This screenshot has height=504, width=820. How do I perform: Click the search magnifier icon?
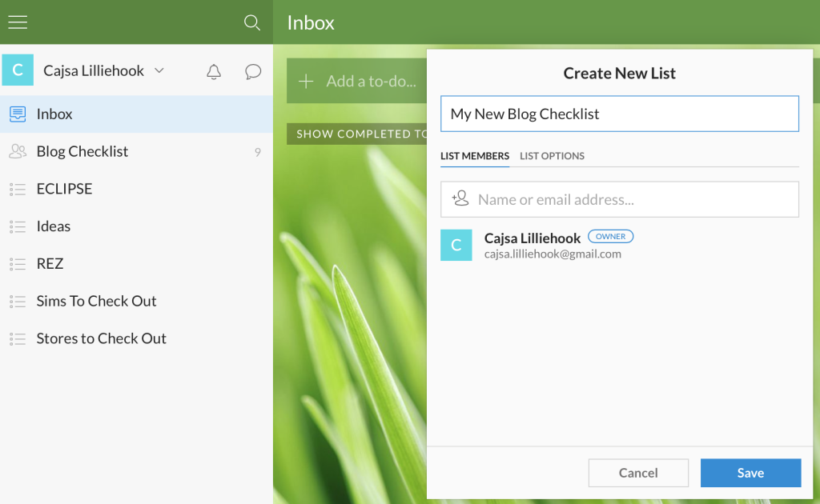252,22
